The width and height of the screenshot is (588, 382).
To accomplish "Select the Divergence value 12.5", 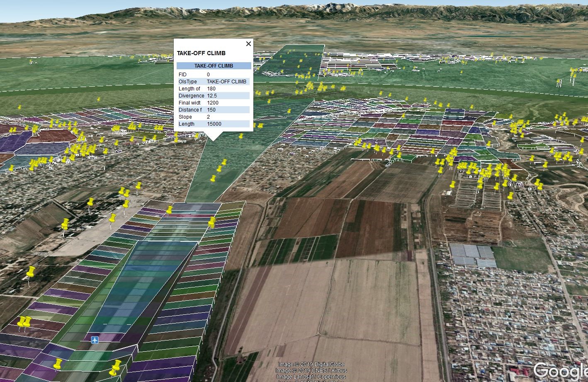I will (x=212, y=96).
